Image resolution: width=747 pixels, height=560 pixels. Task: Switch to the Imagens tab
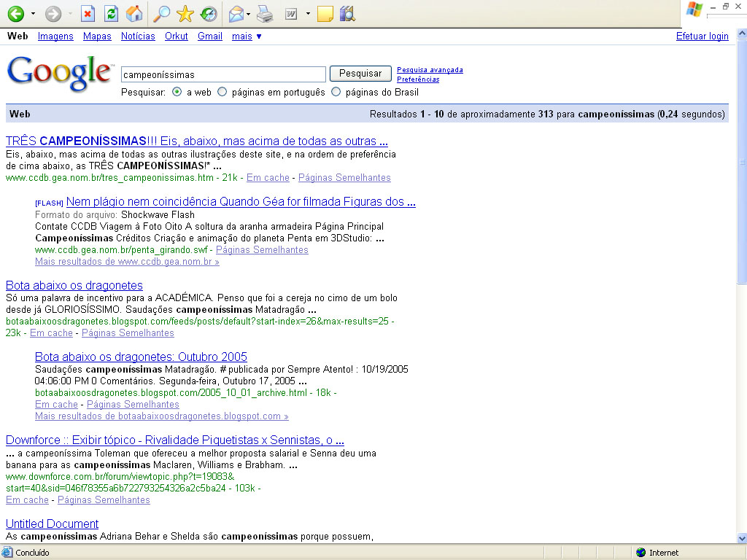[x=55, y=36]
